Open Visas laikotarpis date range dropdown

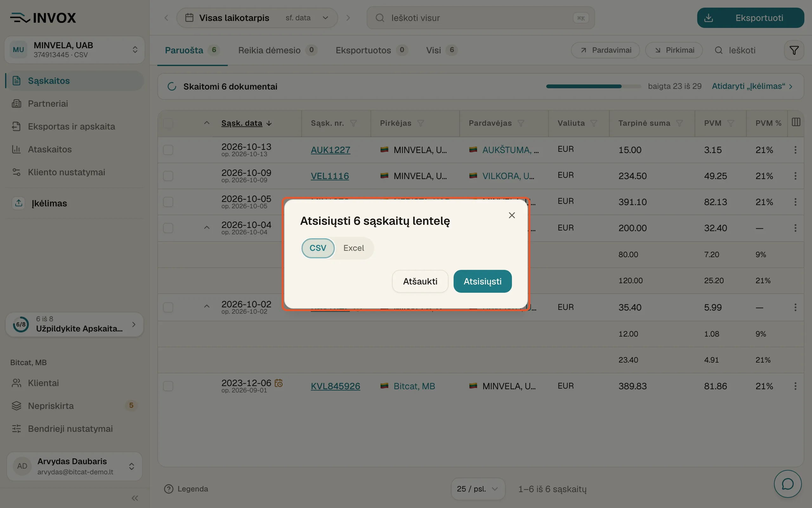tap(257, 18)
